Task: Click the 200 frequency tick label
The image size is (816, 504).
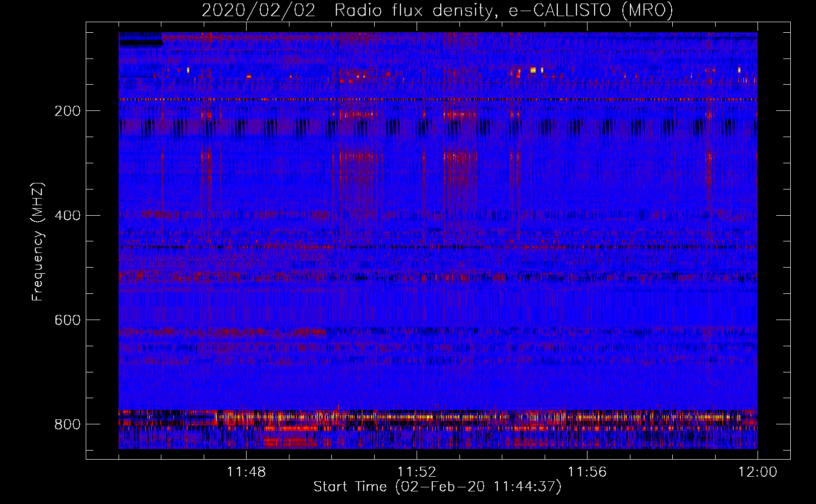Action: click(68, 111)
